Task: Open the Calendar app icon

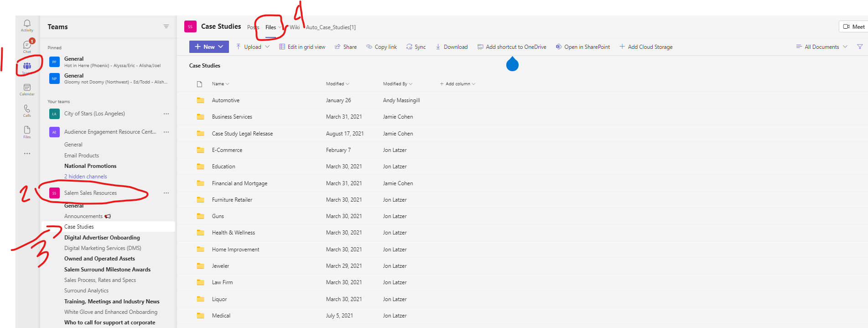Action: 27,89
